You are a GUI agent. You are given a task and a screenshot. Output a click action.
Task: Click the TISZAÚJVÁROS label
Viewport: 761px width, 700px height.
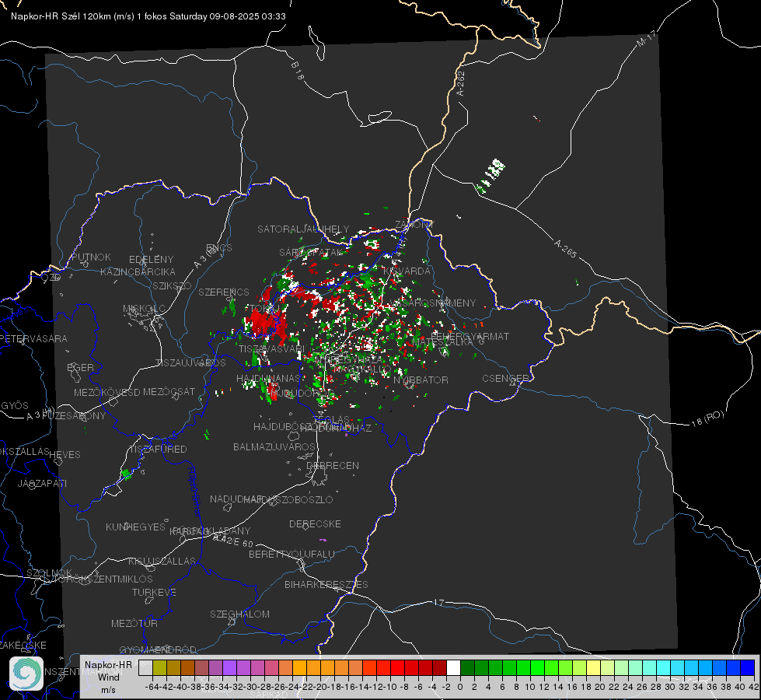coord(190,363)
